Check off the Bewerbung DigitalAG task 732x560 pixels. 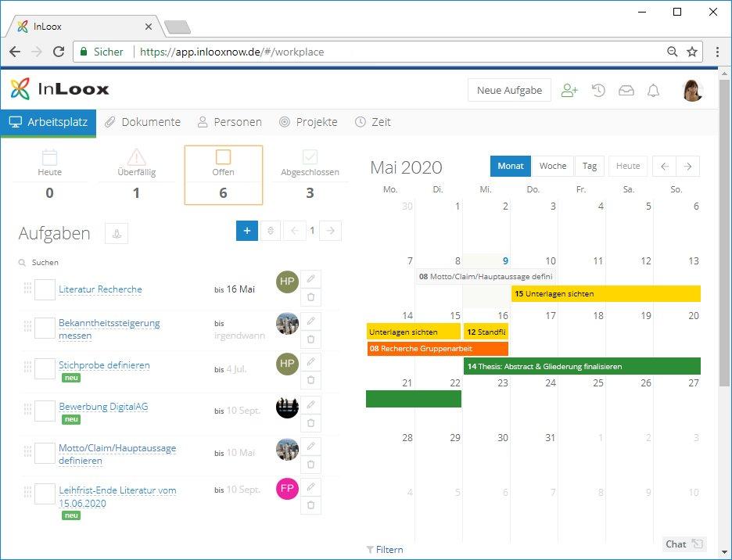pos(45,411)
